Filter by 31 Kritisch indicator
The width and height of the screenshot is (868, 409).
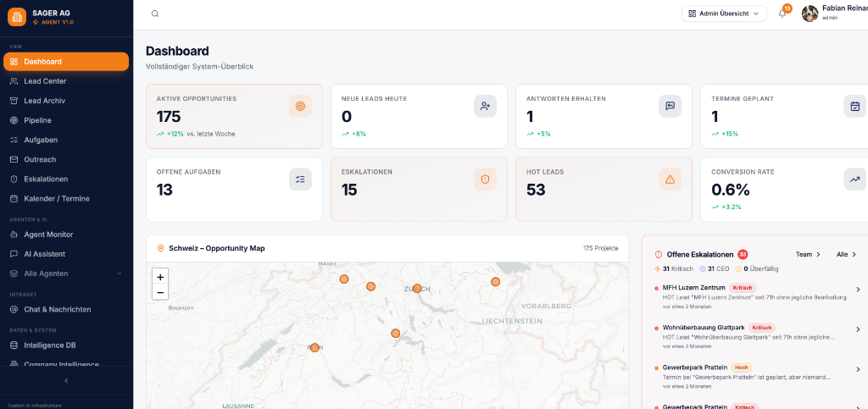(675, 268)
